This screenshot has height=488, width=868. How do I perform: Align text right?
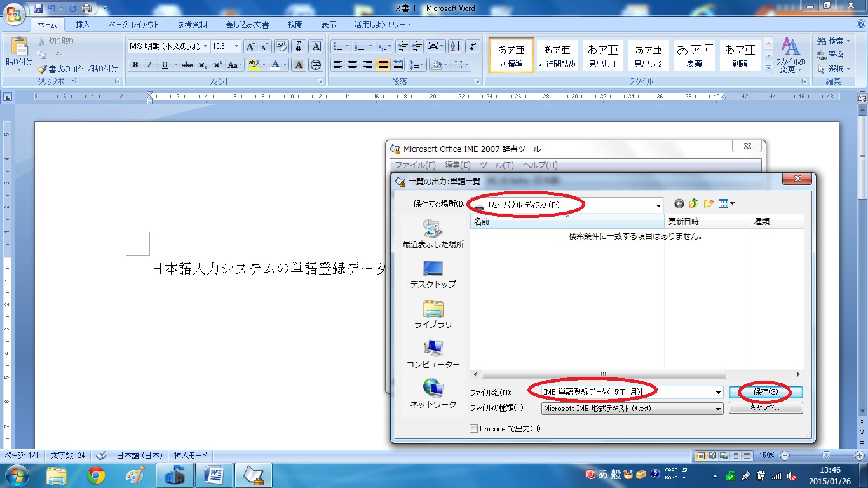click(x=367, y=65)
